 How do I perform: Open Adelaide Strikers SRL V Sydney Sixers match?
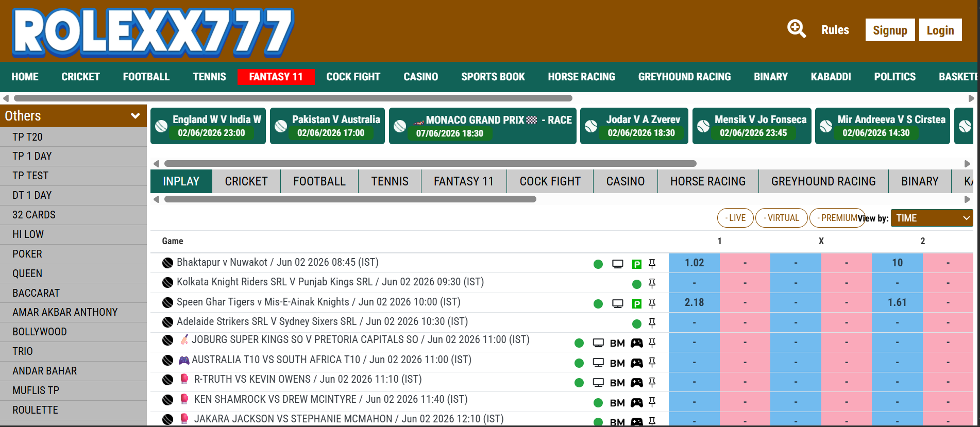(x=322, y=321)
